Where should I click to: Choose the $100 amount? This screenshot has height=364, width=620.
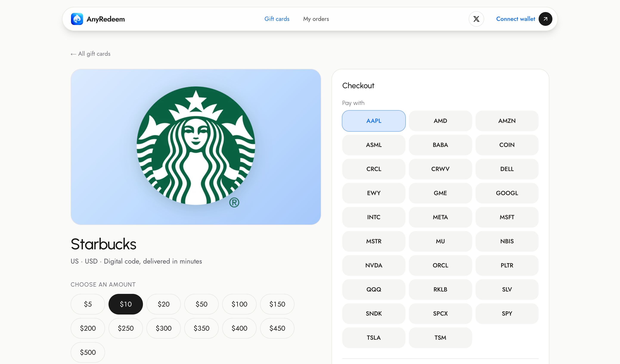pyautogui.click(x=239, y=304)
